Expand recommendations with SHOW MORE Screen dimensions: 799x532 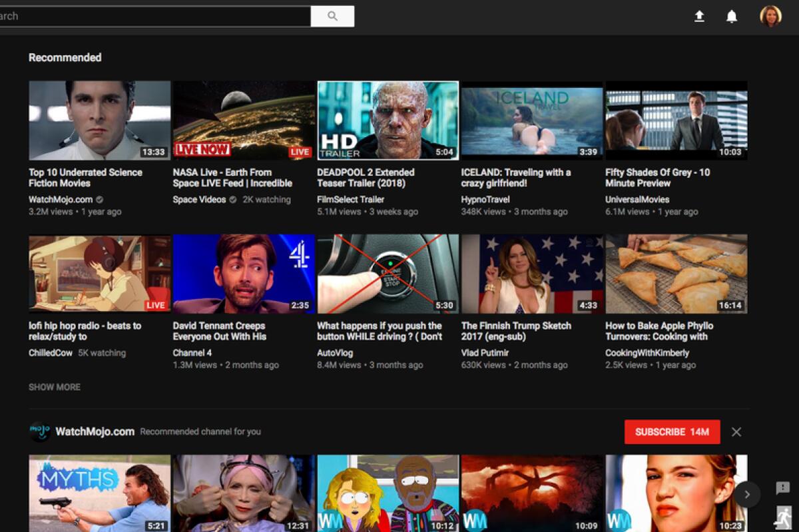[54, 387]
